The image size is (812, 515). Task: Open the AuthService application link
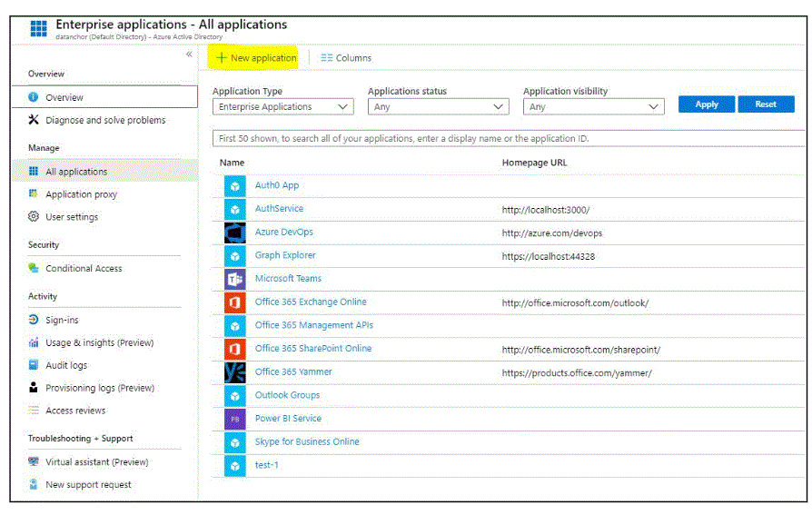coord(279,208)
